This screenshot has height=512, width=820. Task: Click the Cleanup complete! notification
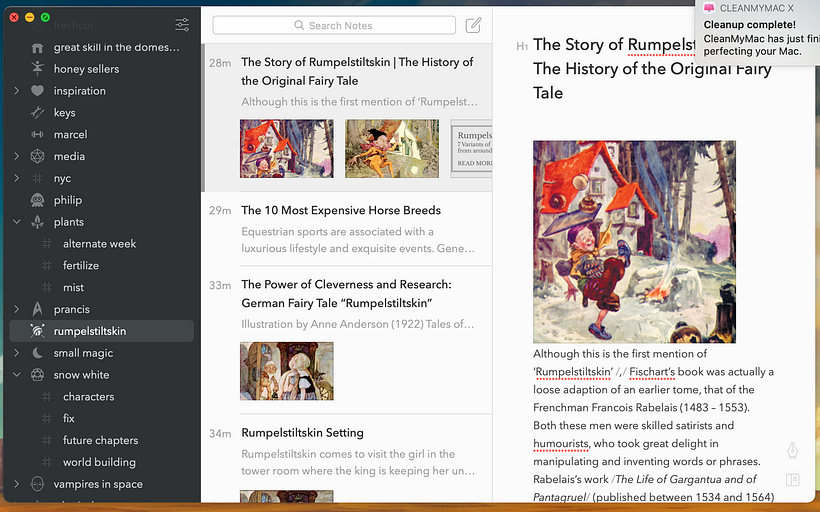pos(758,32)
